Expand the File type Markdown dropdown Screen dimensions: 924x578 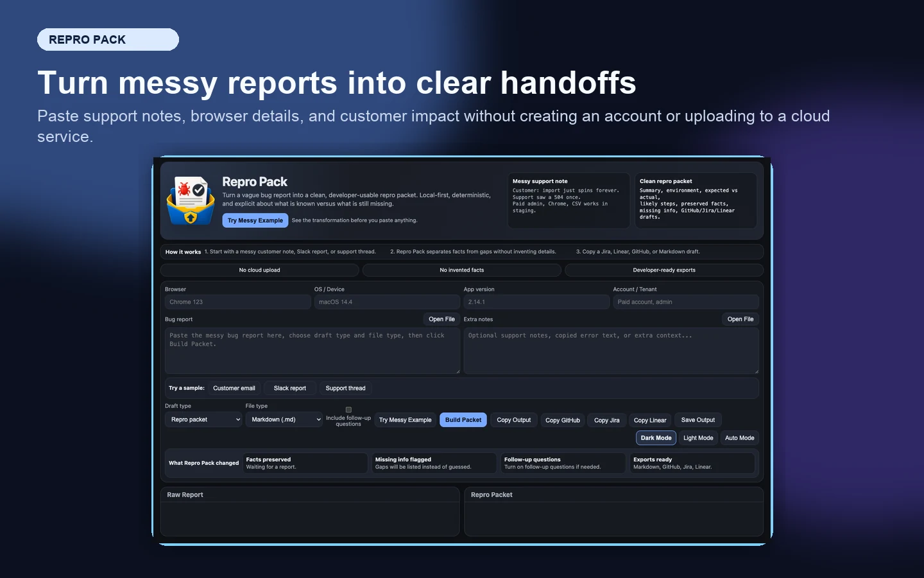284,419
